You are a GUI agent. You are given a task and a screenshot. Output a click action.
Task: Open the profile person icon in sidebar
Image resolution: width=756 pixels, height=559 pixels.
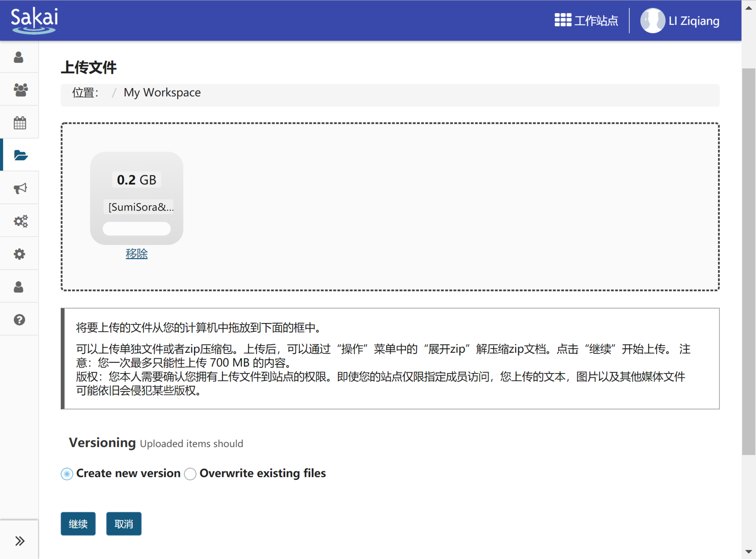pyautogui.click(x=19, y=57)
